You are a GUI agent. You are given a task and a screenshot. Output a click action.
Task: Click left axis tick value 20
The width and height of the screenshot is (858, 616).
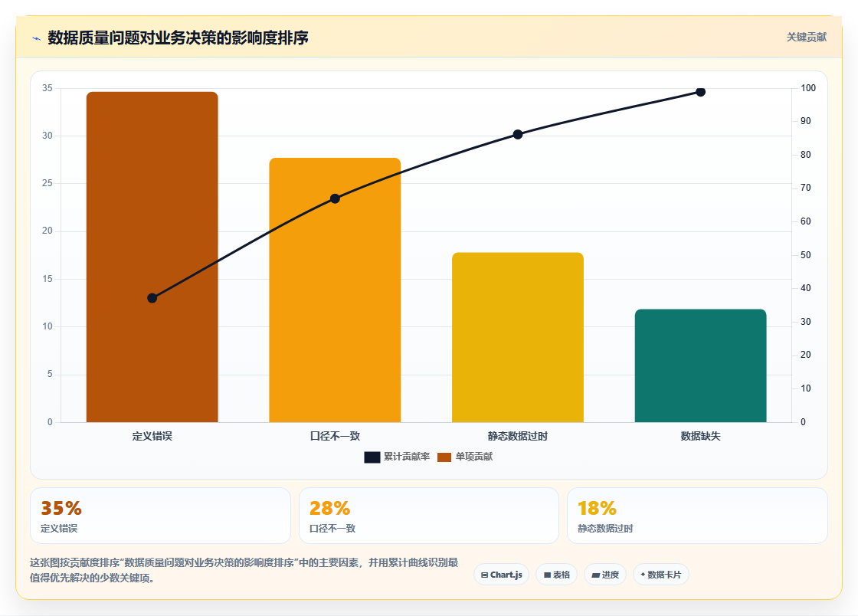pyautogui.click(x=47, y=231)
